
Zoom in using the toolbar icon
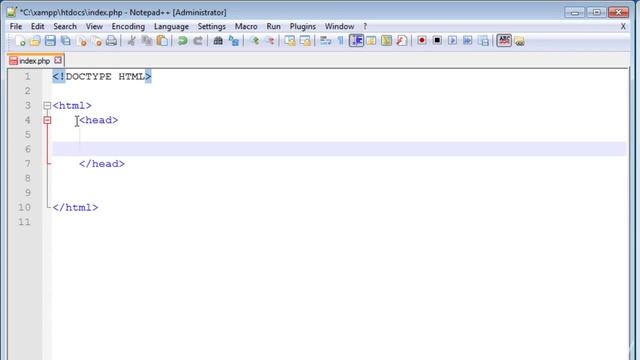[254, 41]
